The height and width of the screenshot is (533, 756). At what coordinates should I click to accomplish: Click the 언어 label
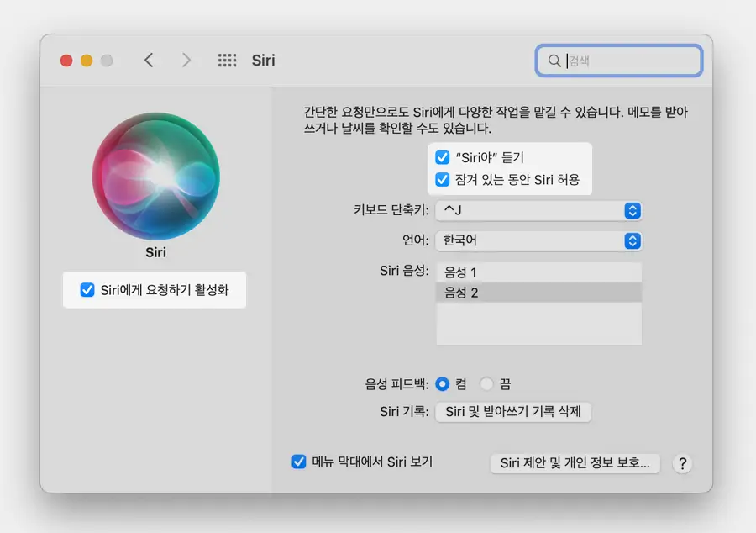416,240
